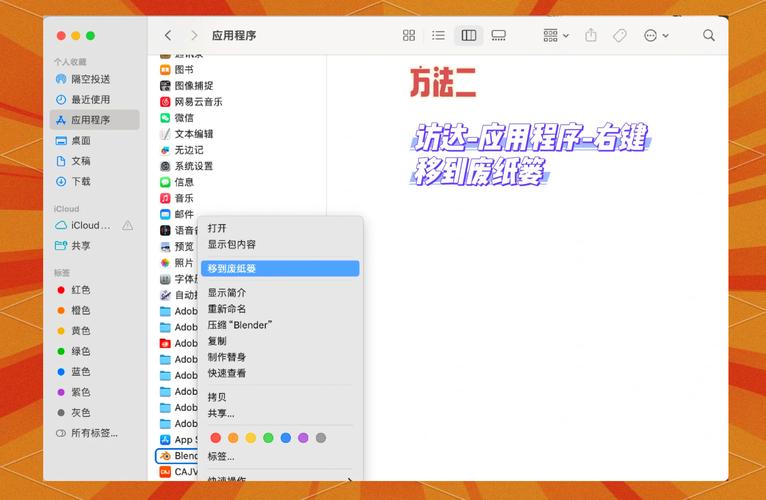Select 预览 app in list
Viewport: 766px width, 500px height.
click(x=177, y=247)
